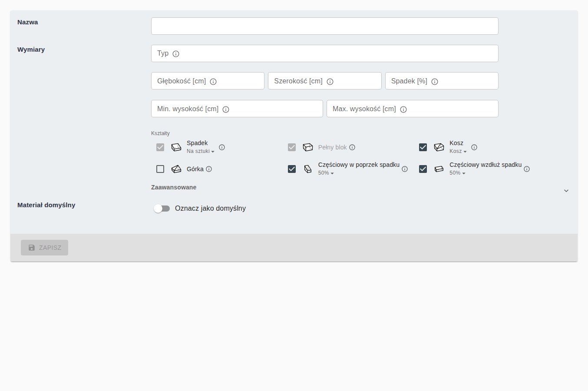Click the info icon beside Pełny blok
Screen dimensions: 588x391
tap(352, 147)
